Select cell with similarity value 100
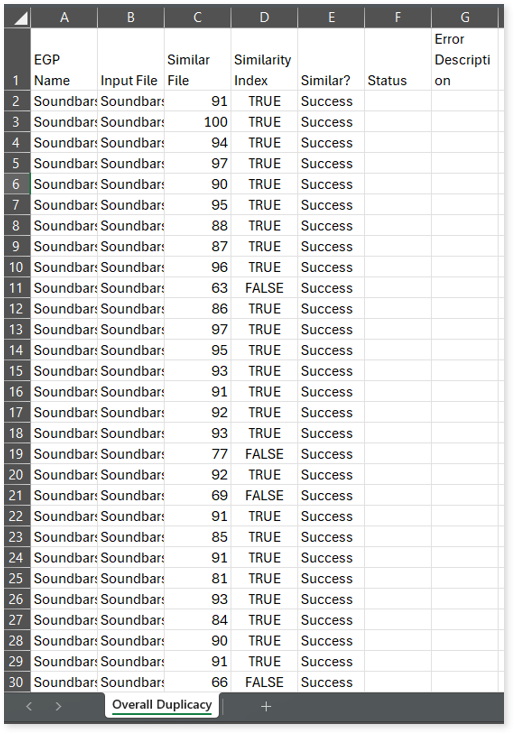Screen dimensions: 514x734 [198, 122]
